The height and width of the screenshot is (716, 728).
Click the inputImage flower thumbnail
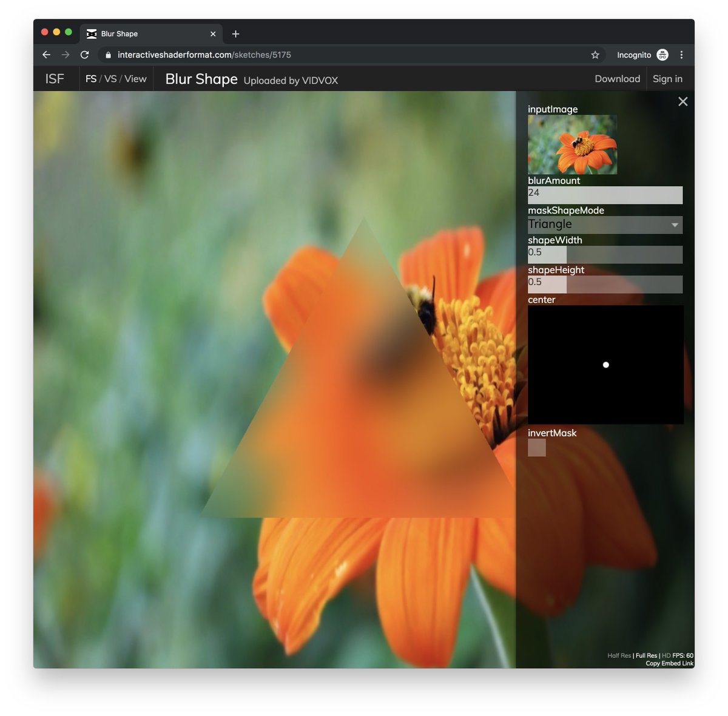[572, 144]
